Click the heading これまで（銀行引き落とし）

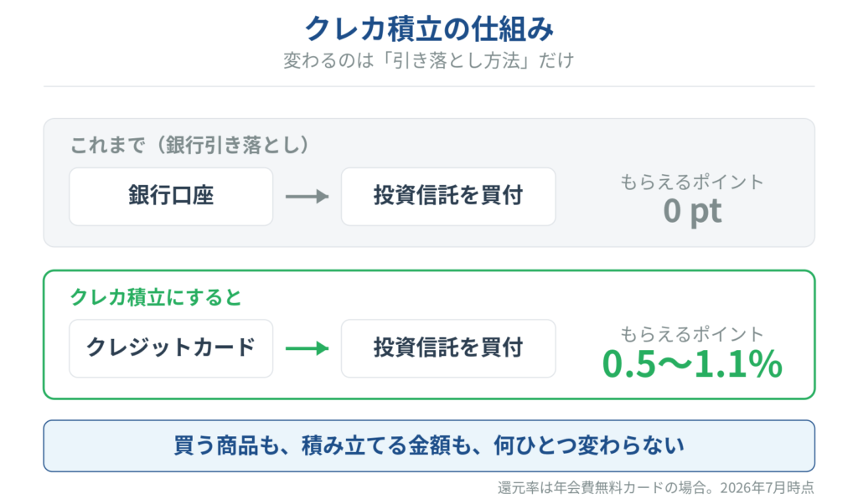(x=190, y=145)
